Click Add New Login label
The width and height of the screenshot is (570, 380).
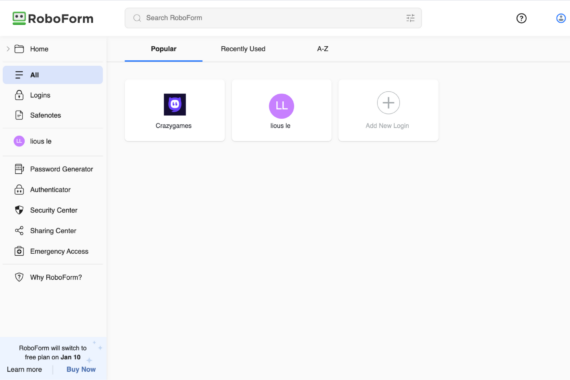pos(387,126)
